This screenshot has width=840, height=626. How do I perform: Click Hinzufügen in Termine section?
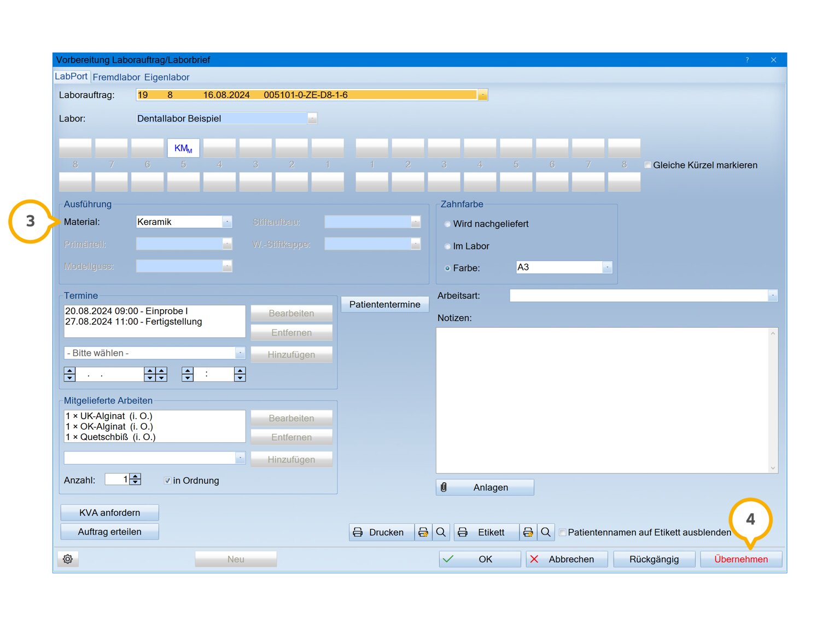[291, 355]
